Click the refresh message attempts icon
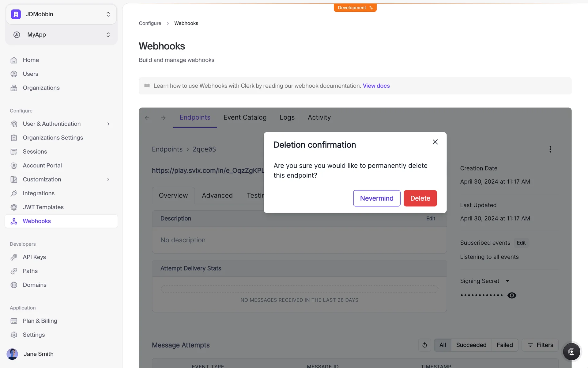Image resolution: width=588 pixels, height=368 pixels. point(424,345)
